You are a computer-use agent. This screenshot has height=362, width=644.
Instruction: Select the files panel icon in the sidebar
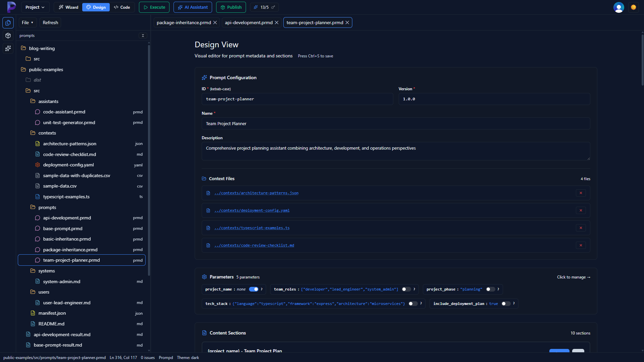8,23
